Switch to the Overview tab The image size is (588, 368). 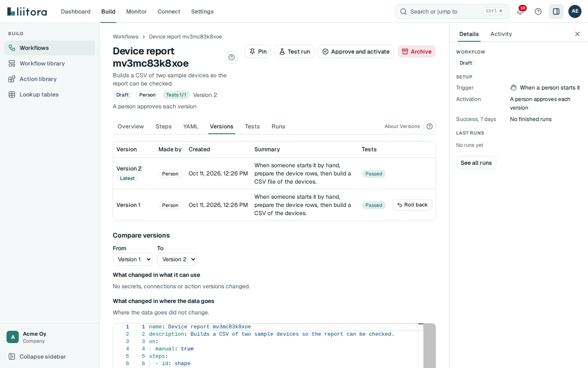tap(131, 126)
